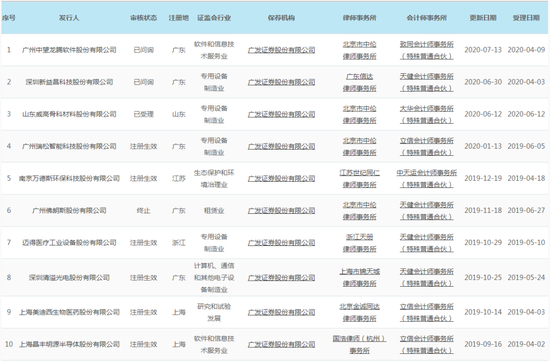Open the 北京市中伦律师事务所 link in row 1
This screenshot has width=550, height=361.
(360, 50)
